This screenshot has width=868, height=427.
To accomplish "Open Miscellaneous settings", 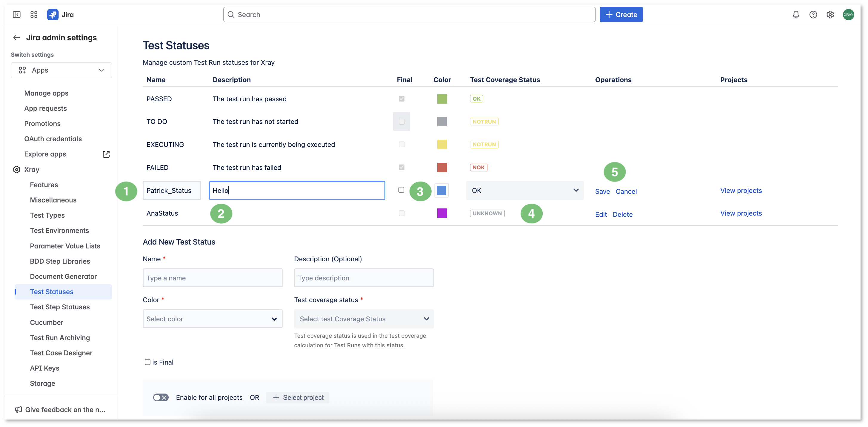I will tap(53, 200).
